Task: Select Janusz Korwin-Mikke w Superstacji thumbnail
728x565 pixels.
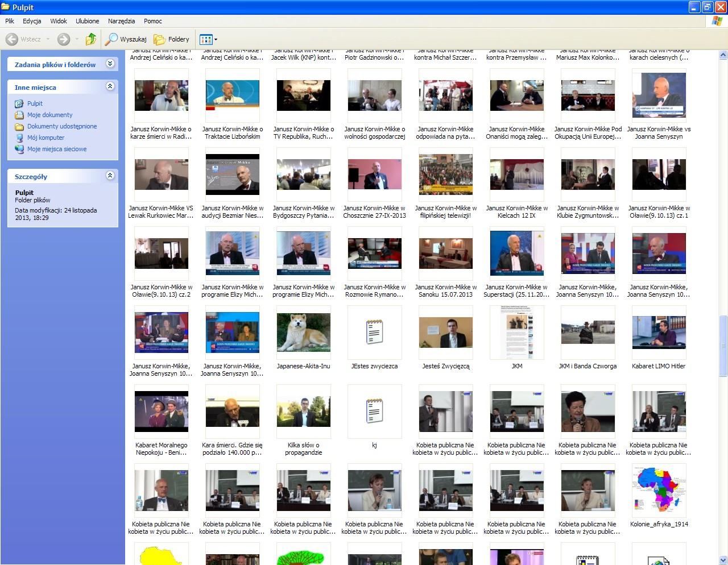Action: pyautogui.click(x=516, y=254)
